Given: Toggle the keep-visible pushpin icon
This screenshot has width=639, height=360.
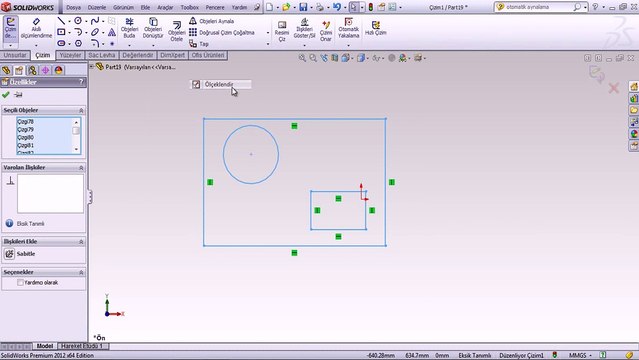Looking at the screenshot, I should pos(18,95).
